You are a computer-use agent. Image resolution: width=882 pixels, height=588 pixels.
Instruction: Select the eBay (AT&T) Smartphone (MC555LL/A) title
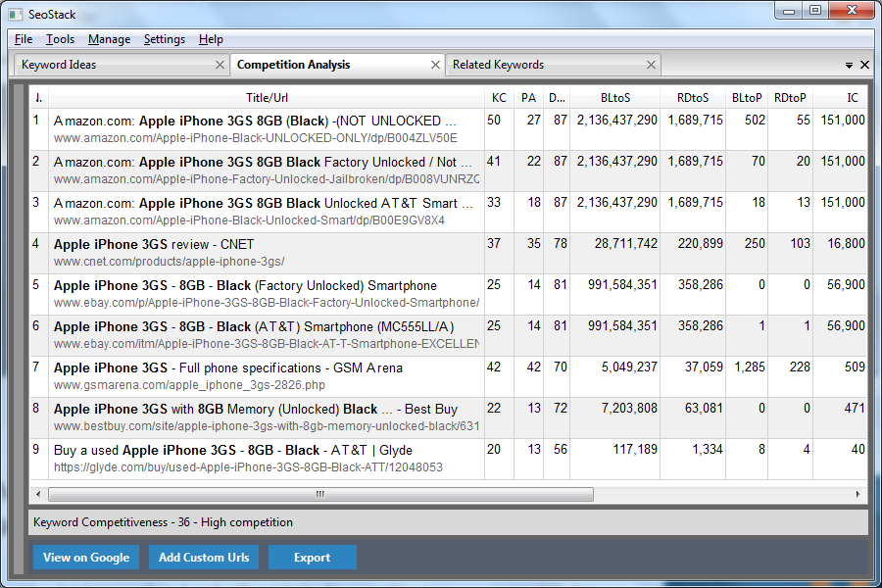[x=254, y=327]
